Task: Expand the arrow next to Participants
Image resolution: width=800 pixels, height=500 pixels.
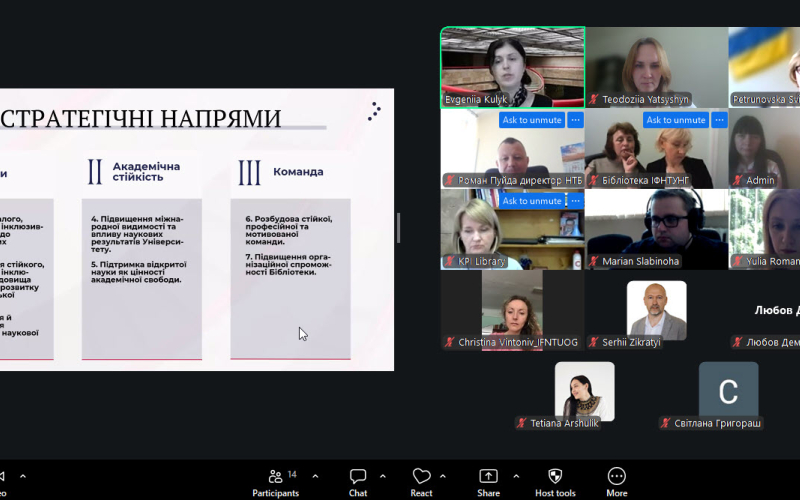Action: pos(315,476)
